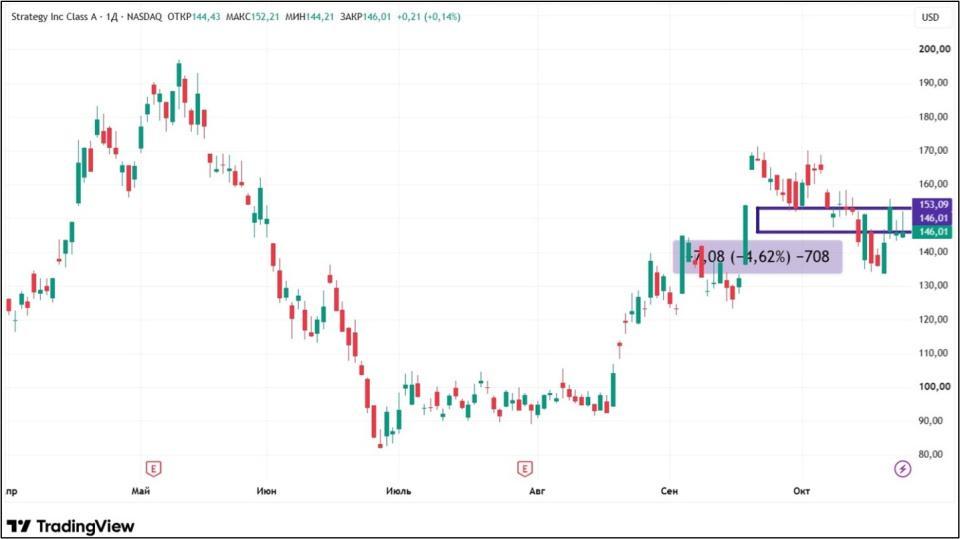
Task: Open the USD currency selector
Action: (930, 17)
